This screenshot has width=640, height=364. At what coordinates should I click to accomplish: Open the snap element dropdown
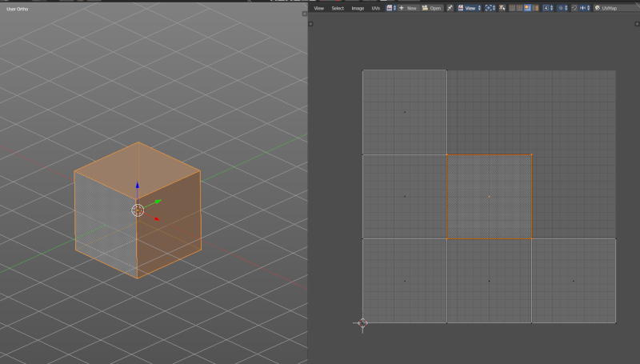coord(585,8)
